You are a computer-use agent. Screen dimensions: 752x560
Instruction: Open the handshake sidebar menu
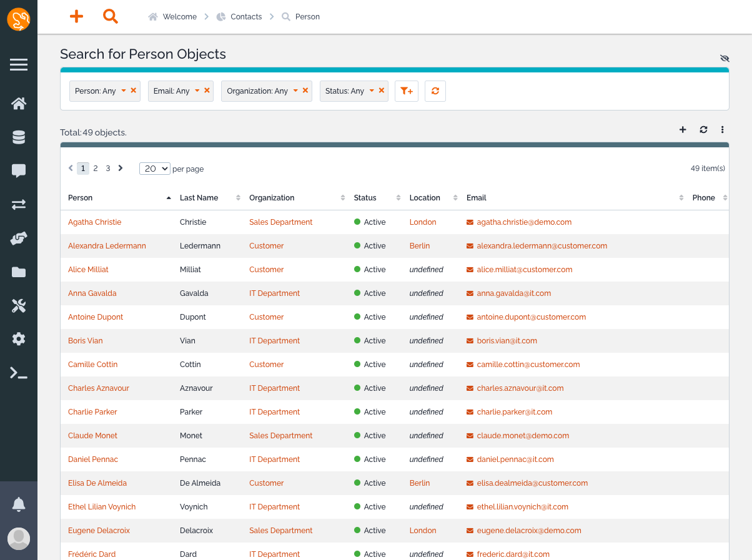pyautogui.click(x=19, y=238)
